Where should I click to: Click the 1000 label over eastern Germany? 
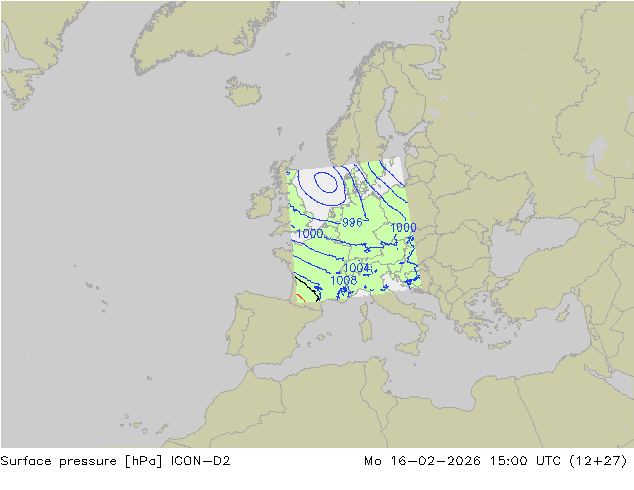coord(403,228)
